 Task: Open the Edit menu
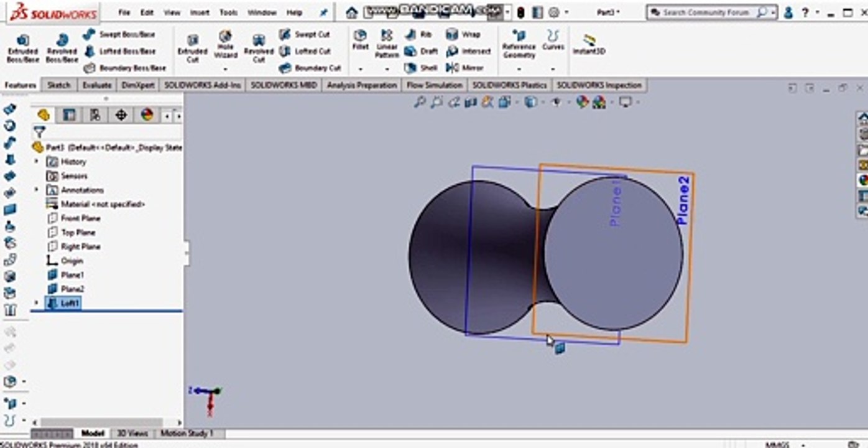(x=147, y=12)
